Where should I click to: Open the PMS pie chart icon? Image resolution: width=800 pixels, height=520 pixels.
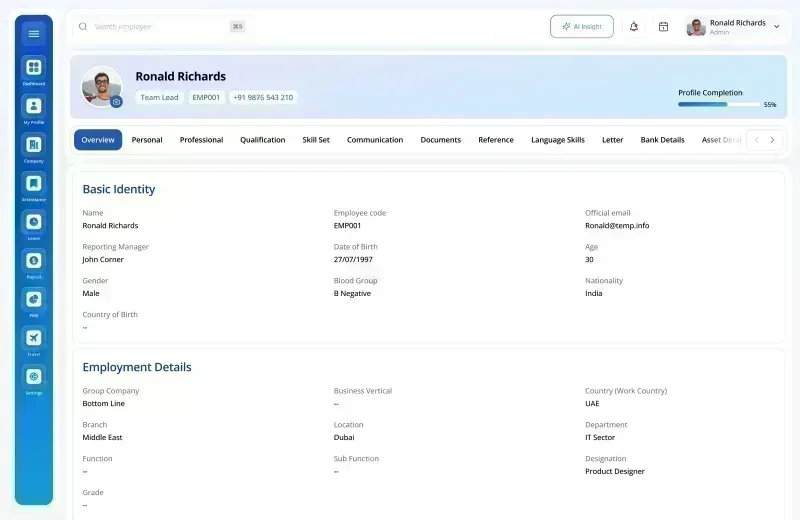(x=34, y=300)
